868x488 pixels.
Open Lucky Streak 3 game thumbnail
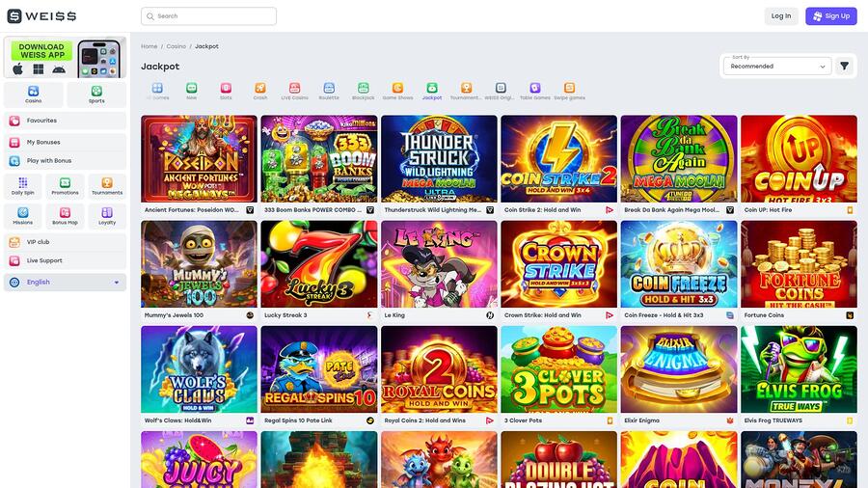click(319, 264)
